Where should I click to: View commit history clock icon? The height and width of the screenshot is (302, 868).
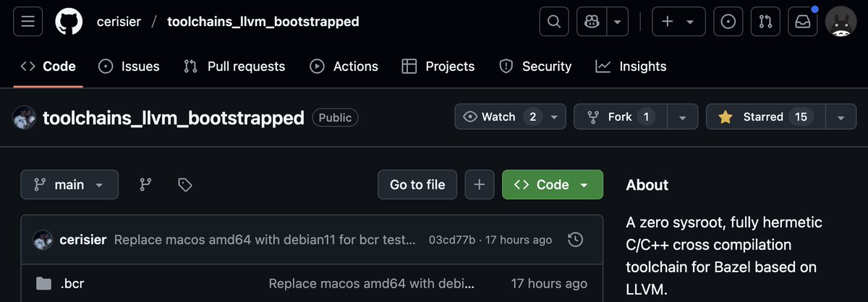(x=575, y=240)
